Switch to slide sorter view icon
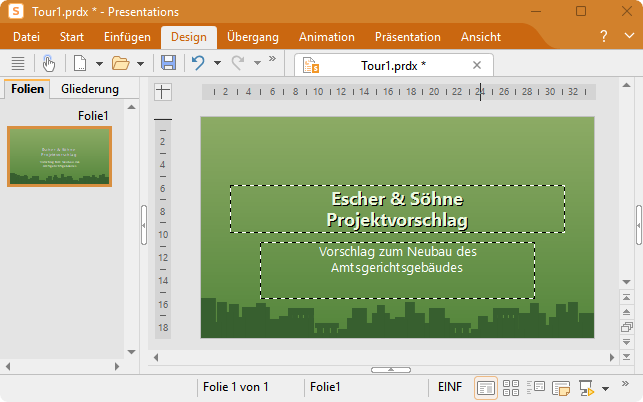Viewport: 643px width, 402px height. (511, 387)
